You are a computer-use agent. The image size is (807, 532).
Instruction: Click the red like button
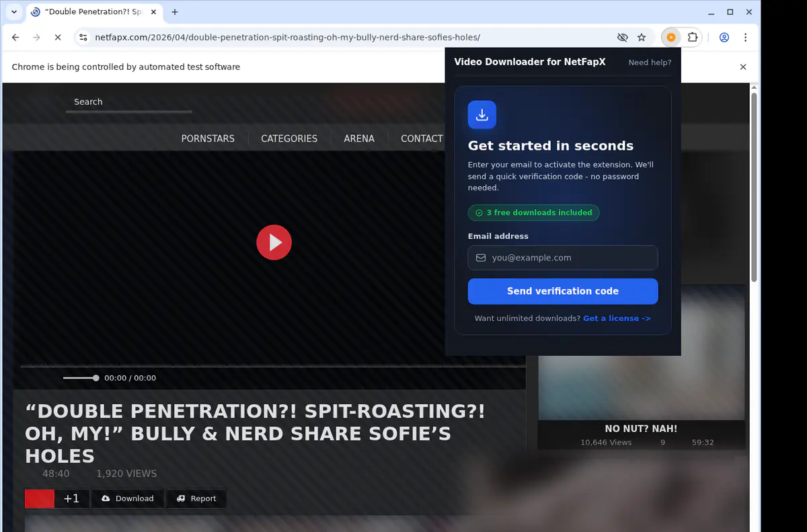tap(40, 498)
